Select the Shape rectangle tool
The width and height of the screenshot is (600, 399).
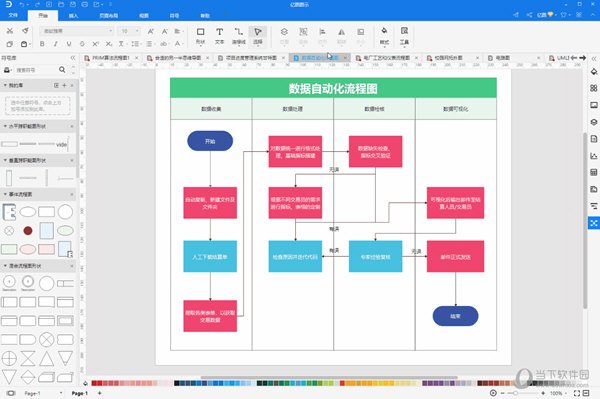pos(201,36)
